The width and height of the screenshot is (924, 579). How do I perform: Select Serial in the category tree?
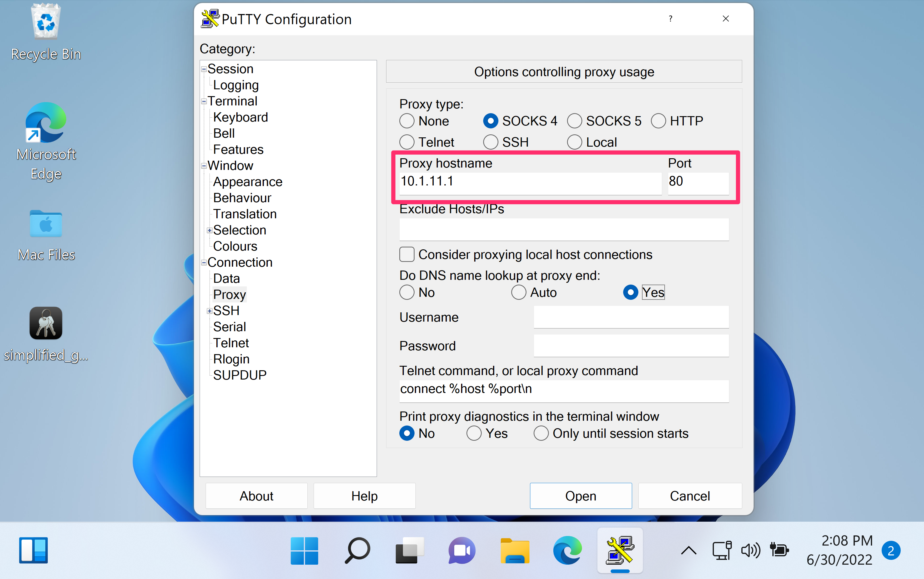[229, 327]
